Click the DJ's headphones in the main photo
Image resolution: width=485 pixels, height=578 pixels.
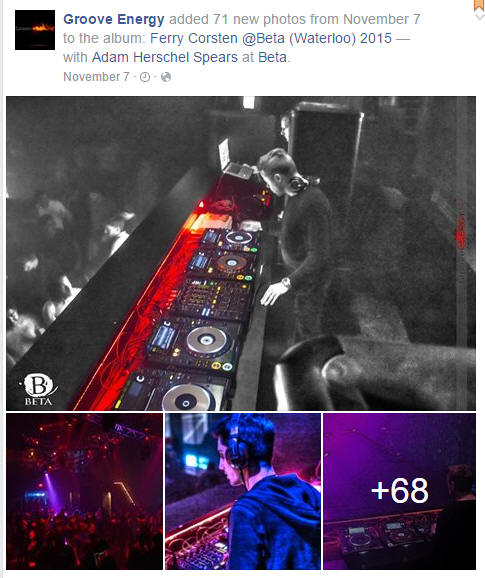[x=298, y=182]
